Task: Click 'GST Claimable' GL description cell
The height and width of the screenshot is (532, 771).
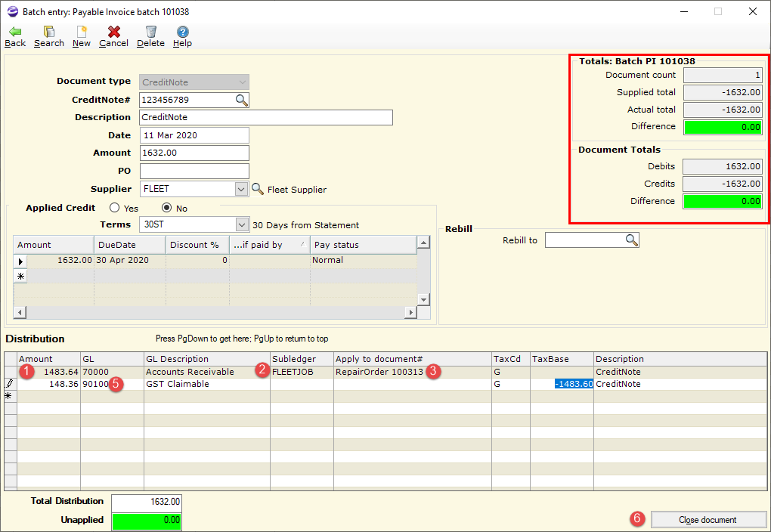Action: point(207,384)
